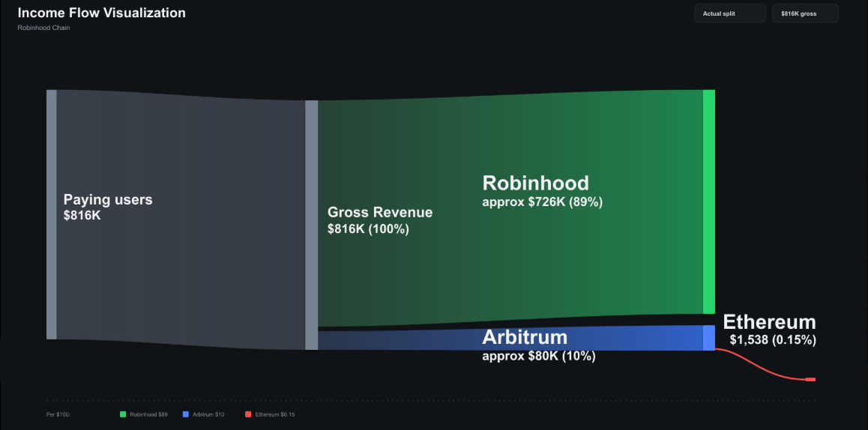868x430 pixels.
Task: Select the Paying users source node bar
Action: [x=52, y=214]
